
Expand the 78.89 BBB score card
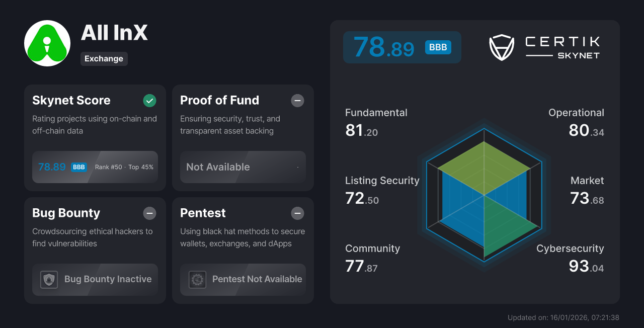[x=401, y=47]
